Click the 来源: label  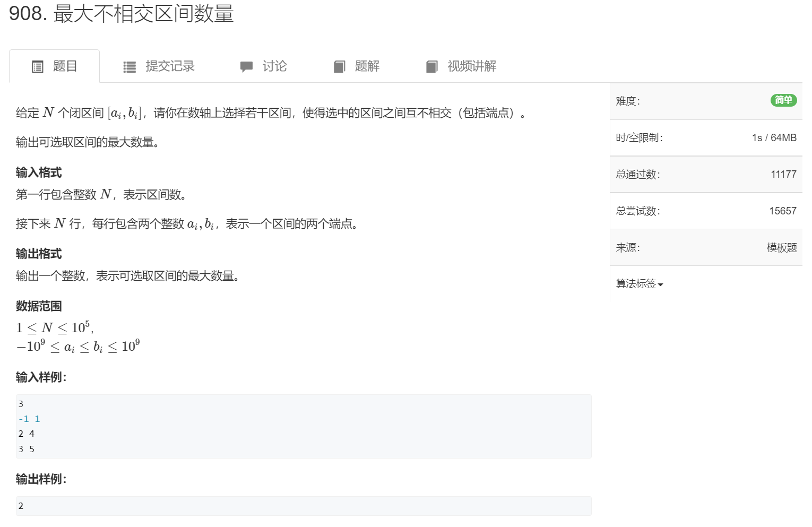coord(628,247)
